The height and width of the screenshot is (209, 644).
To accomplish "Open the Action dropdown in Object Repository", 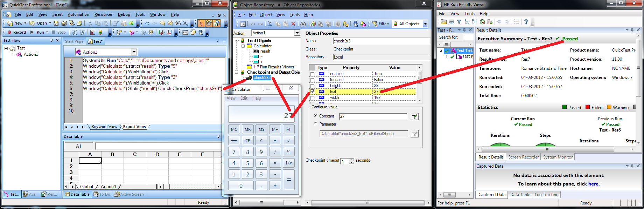I will point(297,33).
